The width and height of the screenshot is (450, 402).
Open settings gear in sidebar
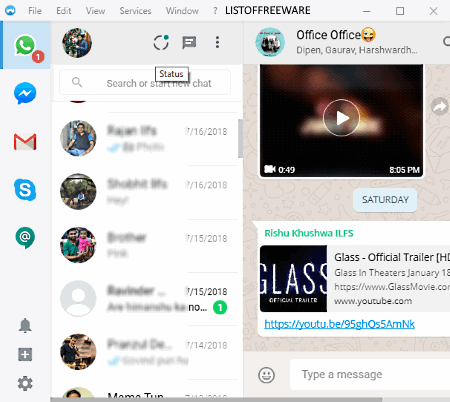pyautogui.click(x=25, y=384)
